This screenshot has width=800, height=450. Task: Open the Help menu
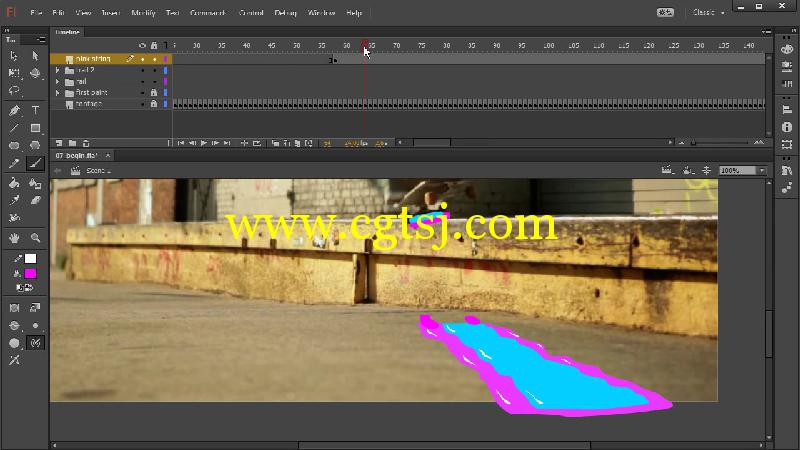click(354, 13)
